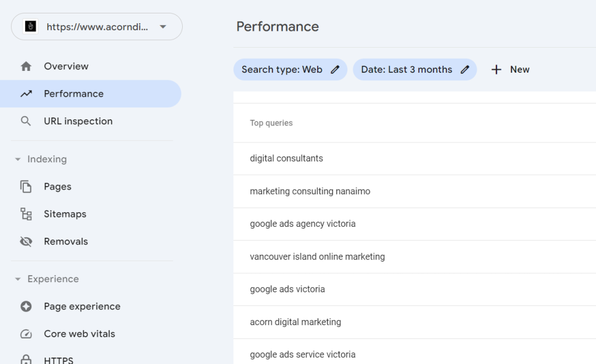Open the Removals tool
The width and height of the screenshot is (596, 364).
click(x=66, y=241)
